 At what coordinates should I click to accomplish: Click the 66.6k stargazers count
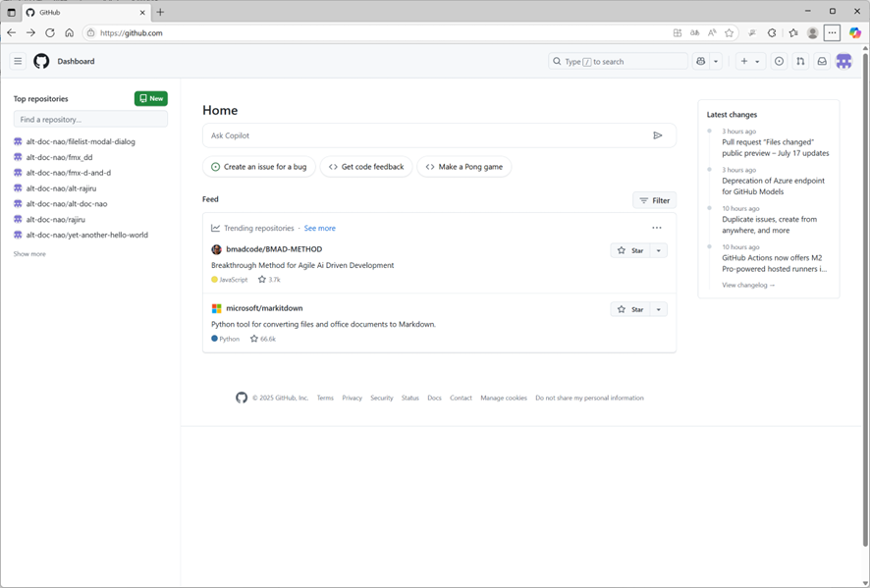click(x=263, y=339)
